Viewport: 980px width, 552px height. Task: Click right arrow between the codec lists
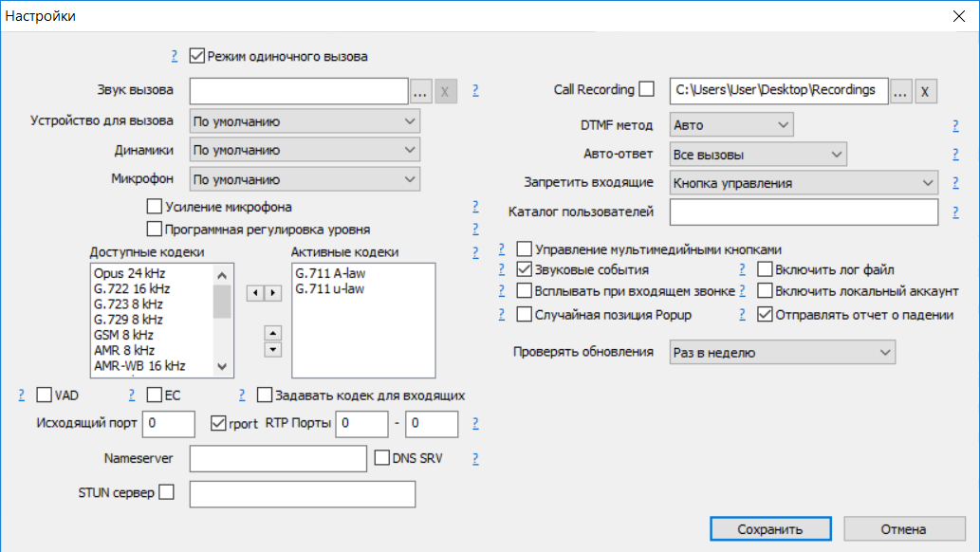pyautogui.click(x=273, y=293)
